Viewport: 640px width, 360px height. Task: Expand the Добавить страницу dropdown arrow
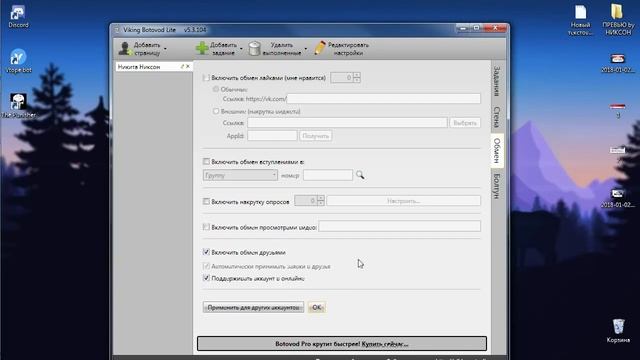tap(165, 49)
